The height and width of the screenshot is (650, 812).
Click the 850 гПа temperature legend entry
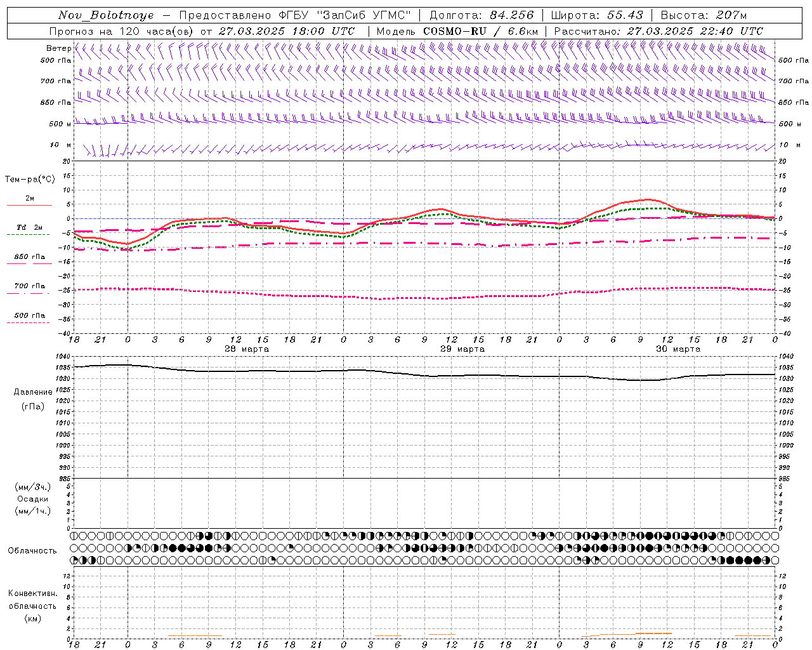30,256
